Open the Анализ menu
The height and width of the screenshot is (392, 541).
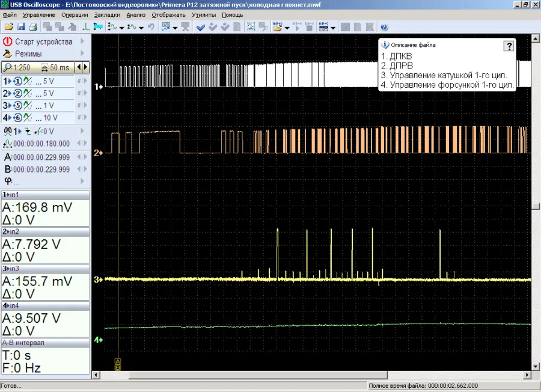pos(136,15)
